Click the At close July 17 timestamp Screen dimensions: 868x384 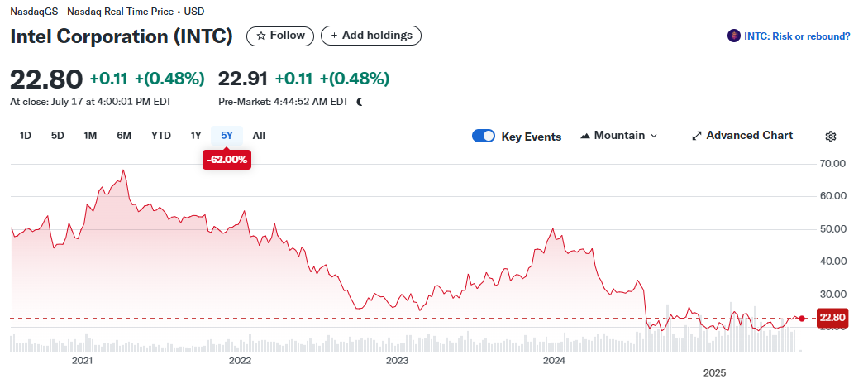point(91,102)
